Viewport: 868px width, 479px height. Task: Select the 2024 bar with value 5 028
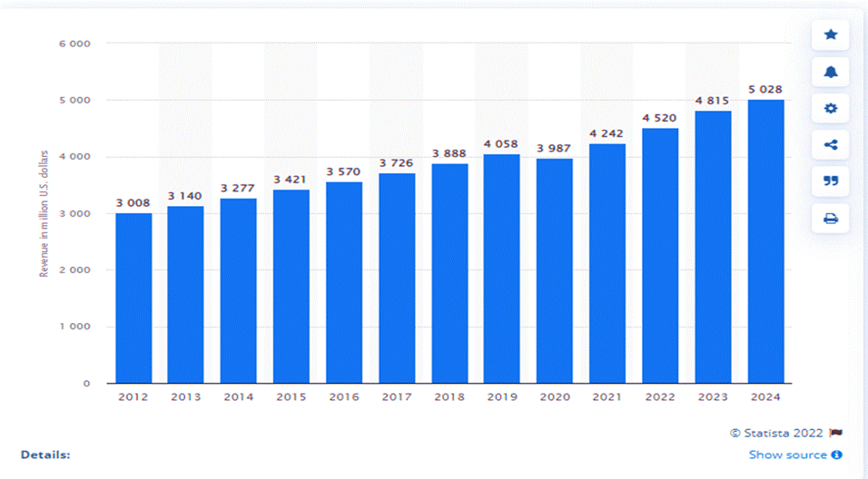tap(765, 241)
